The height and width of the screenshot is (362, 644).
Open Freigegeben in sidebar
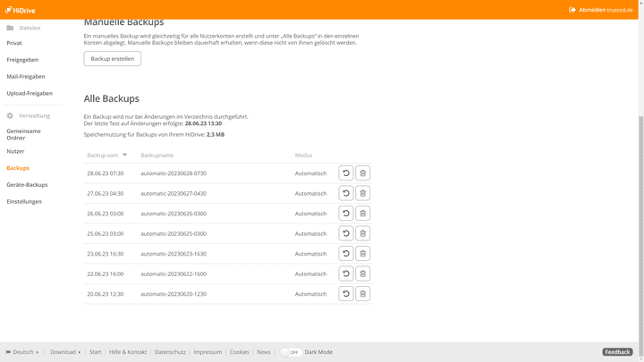point(22,60)
